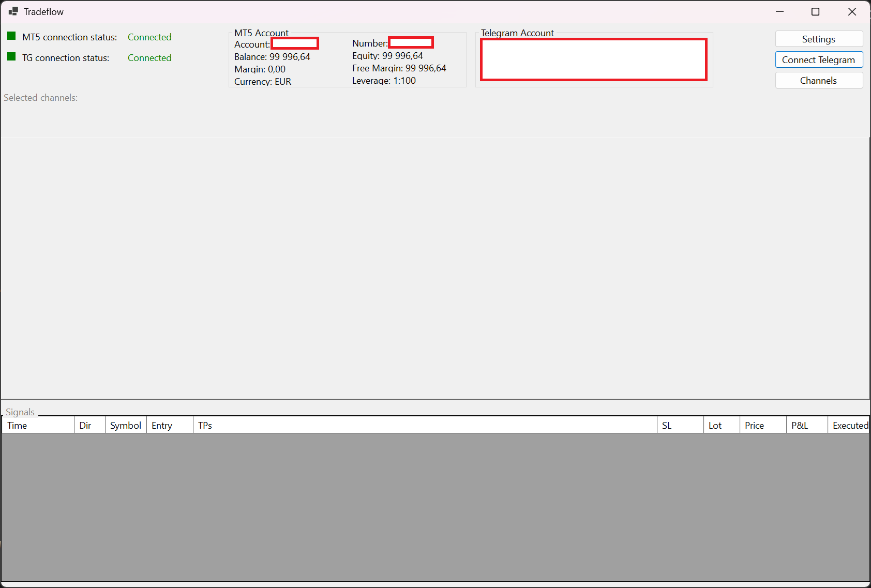Click the 'MT5 Account' group title

(261, 33)
